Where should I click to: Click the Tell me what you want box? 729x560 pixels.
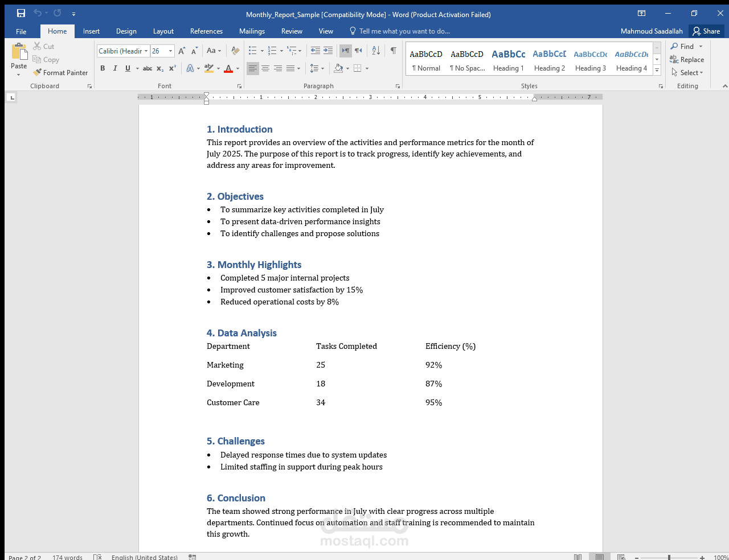point(404,31)
